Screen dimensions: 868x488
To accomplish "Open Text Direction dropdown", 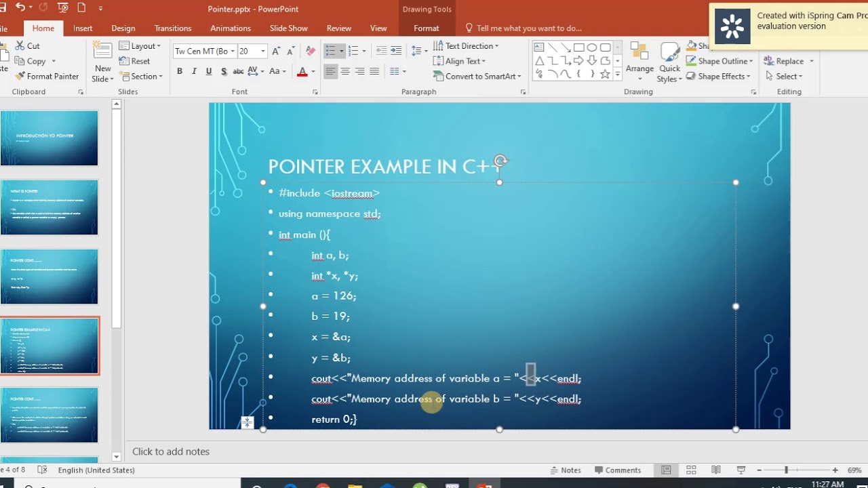I will 466,46.
